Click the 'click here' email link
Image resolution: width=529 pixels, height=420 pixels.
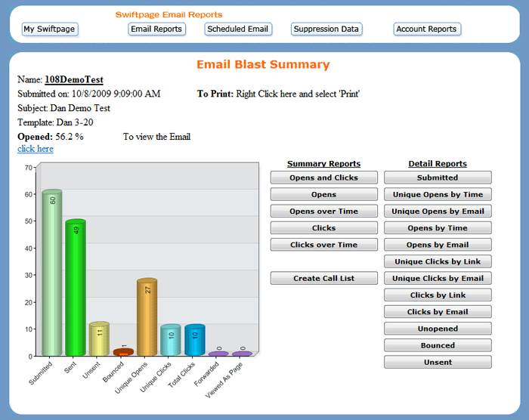tap(36, 149)
